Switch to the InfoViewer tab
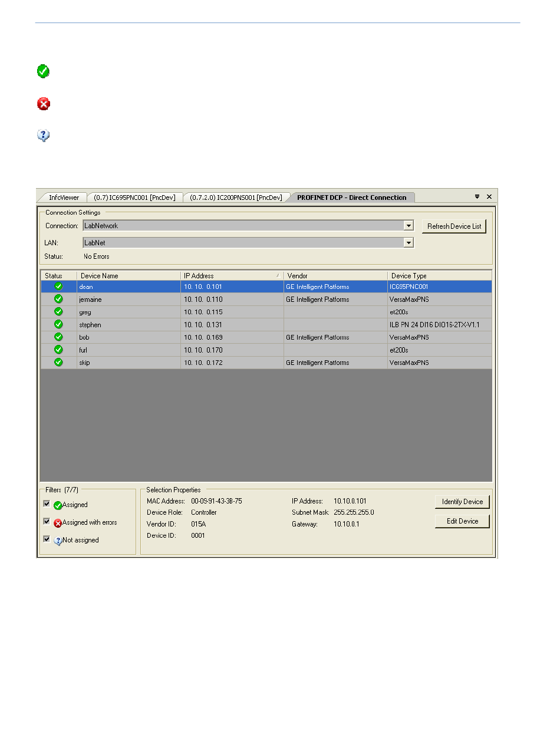The width and height of the screenshot is (560, 747). click(x=64, y=198)
